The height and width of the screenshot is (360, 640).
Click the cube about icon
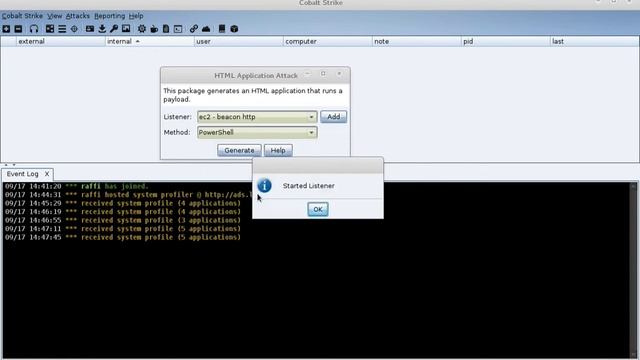click(234, 29)
